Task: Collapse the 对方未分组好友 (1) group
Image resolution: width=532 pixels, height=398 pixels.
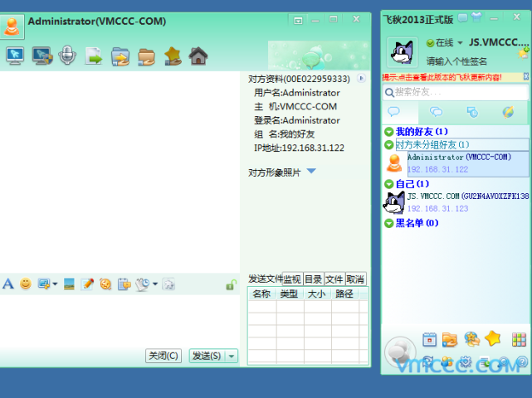Action: click(x=389, y=145)
